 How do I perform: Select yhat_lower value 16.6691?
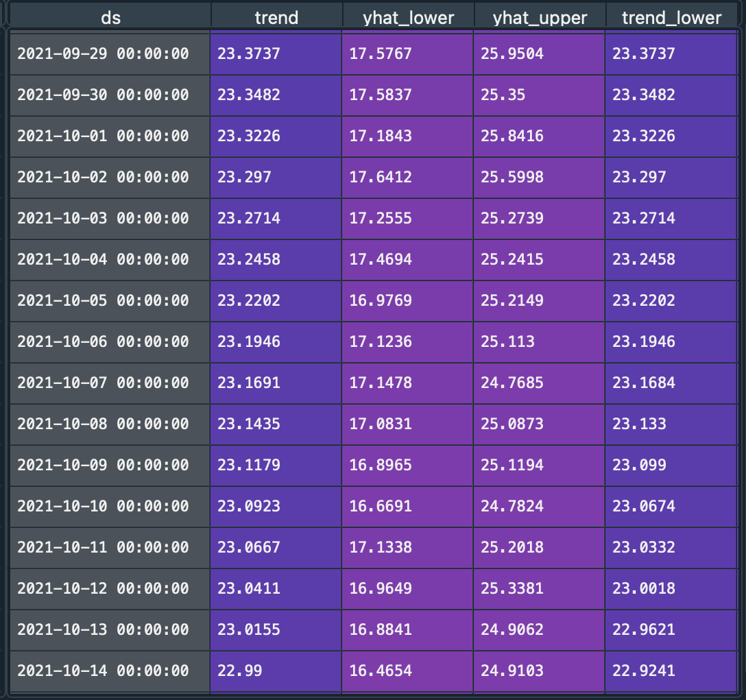tap(407, 506)
